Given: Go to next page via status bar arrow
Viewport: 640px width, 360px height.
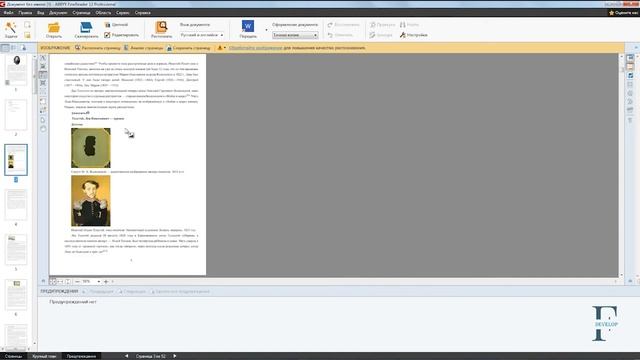Looking at the screenshot, I should (x=175, y=356).
